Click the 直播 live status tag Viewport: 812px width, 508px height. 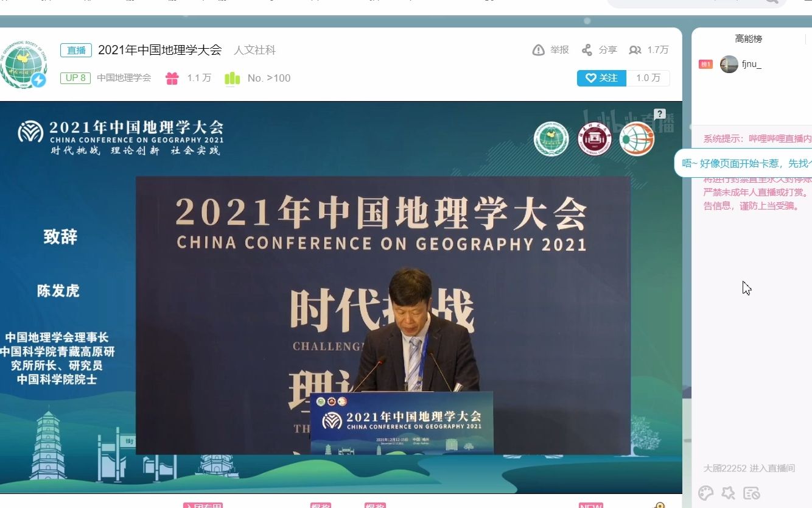coord(76,50)
